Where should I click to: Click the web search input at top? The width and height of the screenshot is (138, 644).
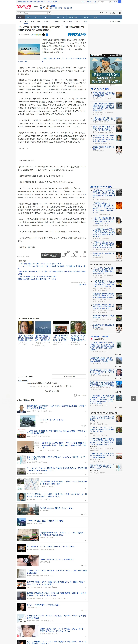pyautogui.click(x=103, y=2)
